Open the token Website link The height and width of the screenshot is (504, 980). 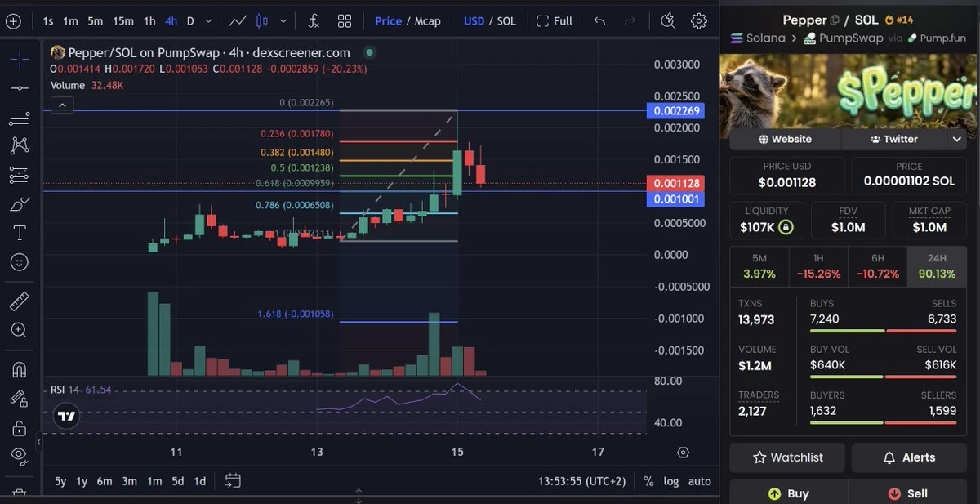click(x=785, y=140)
